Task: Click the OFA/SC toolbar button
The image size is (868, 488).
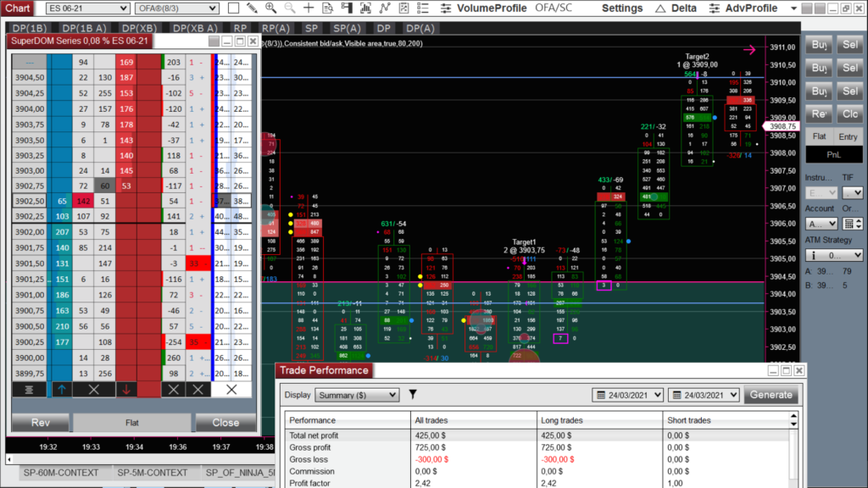Action: 554,8
